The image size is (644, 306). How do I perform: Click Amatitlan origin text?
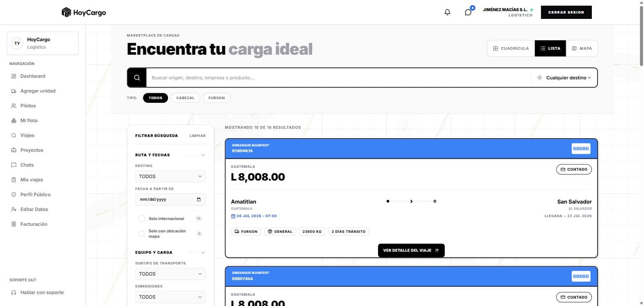[x=244, y=202]
